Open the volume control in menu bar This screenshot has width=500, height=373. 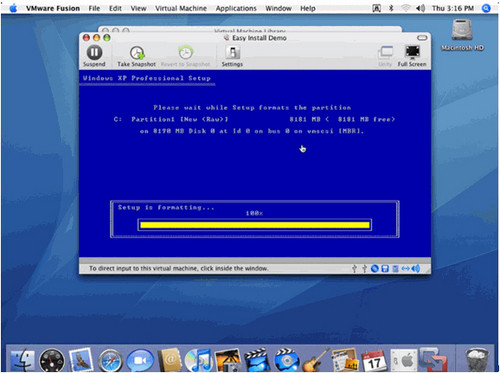coord(420,8)
